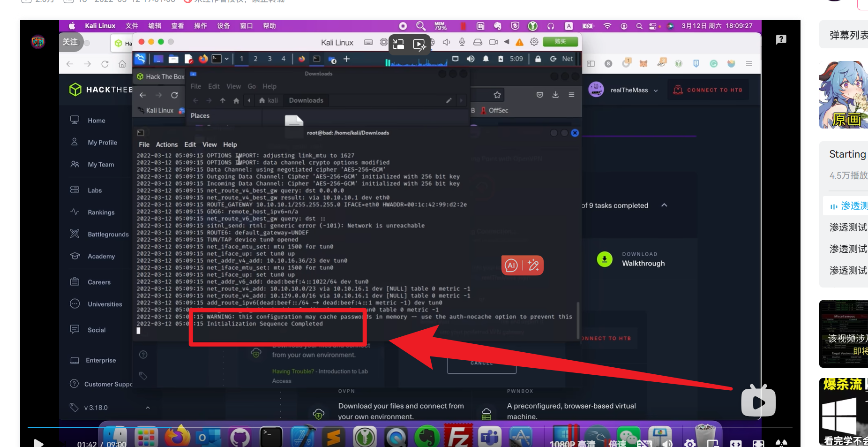Image resolution: width=868 pixels, height=447 pixels.
Task: Open the Kali Firefox hamburger menu
Action: coord(571,95)
